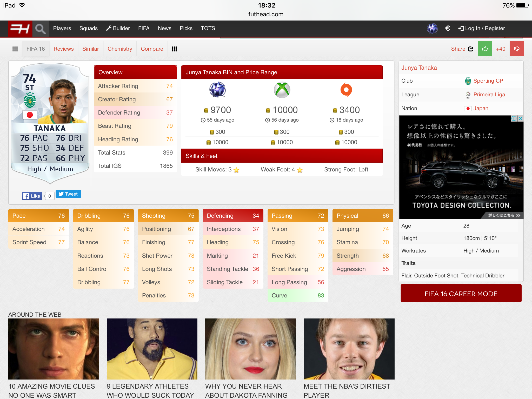Click the Japan flag icon in info panel

(468, 109)
